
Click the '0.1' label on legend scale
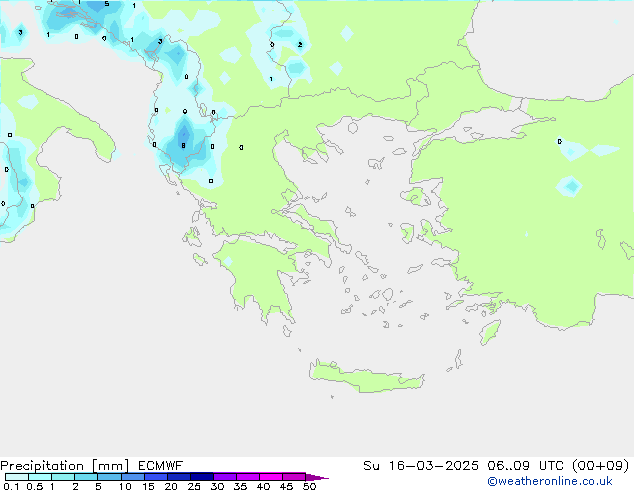point(11,486)
